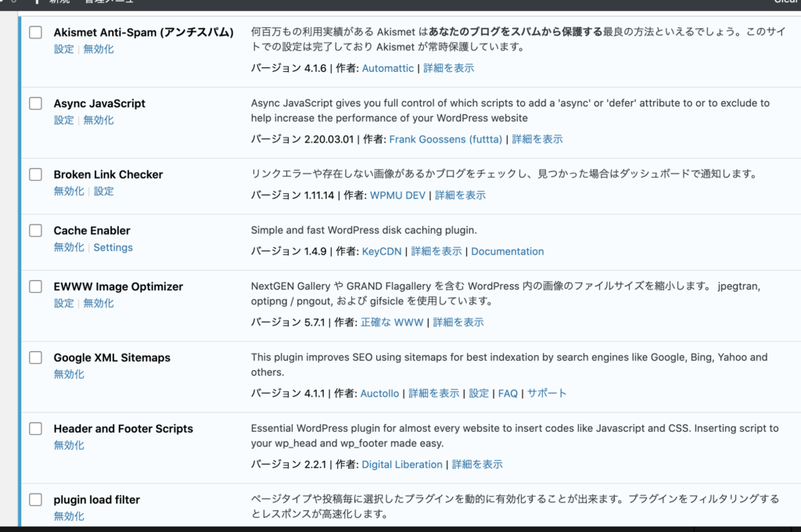This screenshot has height=532, width=801.
Task: Click the バージョン 2.2.1 version text
Action: (288, 465)
